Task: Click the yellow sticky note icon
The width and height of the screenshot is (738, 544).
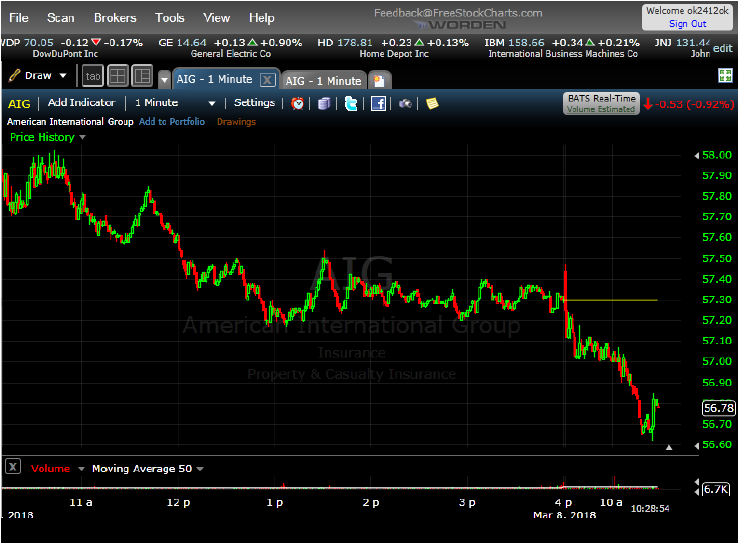Action: pyautogui.click(x=432, y=104)
